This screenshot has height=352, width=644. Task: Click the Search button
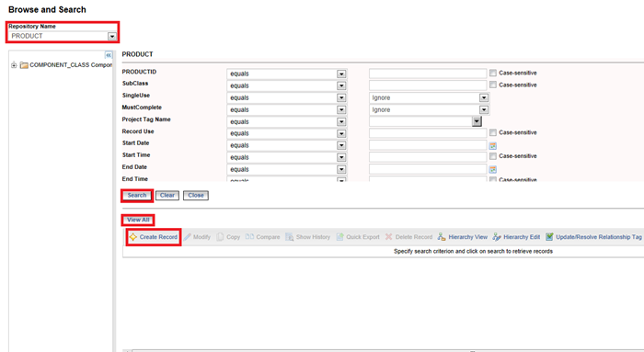(x=137, y=196)
